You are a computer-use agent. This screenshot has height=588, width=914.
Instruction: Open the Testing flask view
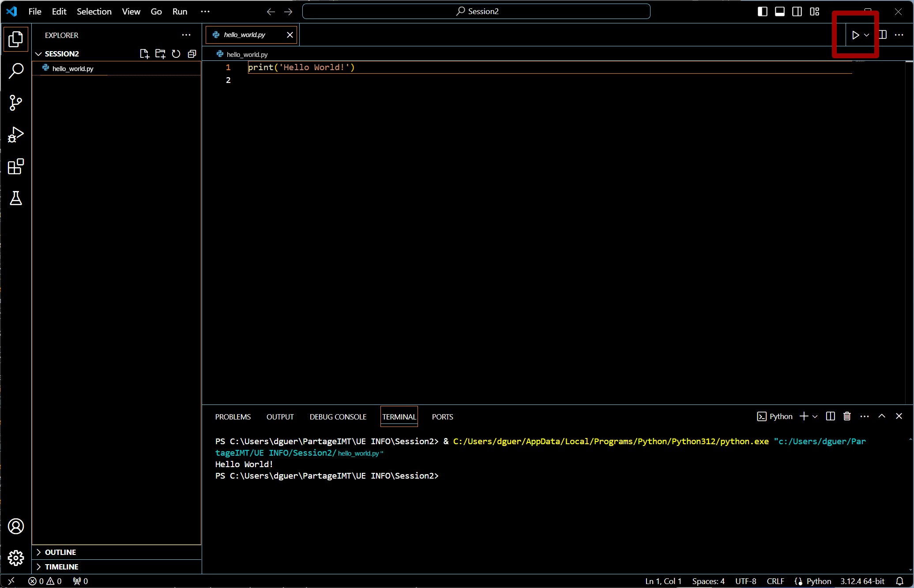(16, 198)
